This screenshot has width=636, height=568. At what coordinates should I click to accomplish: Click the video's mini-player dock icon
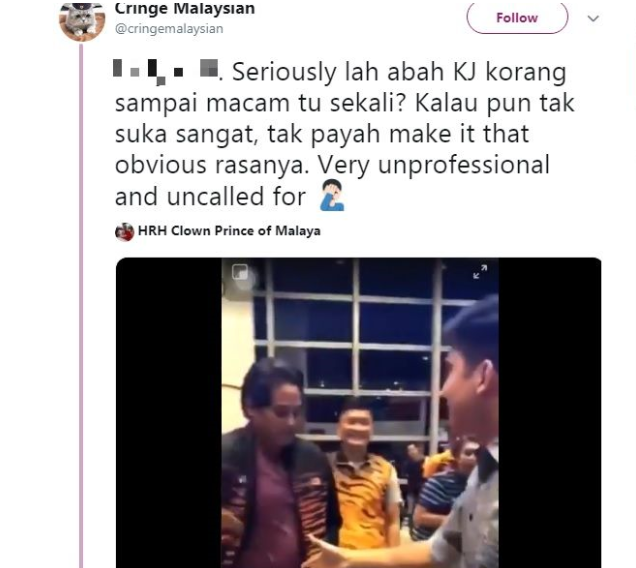(240, 272)
